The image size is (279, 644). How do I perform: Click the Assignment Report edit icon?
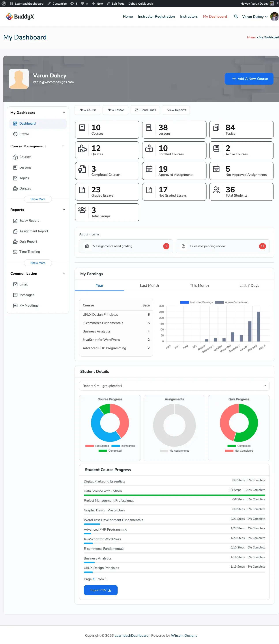point(15,231)
